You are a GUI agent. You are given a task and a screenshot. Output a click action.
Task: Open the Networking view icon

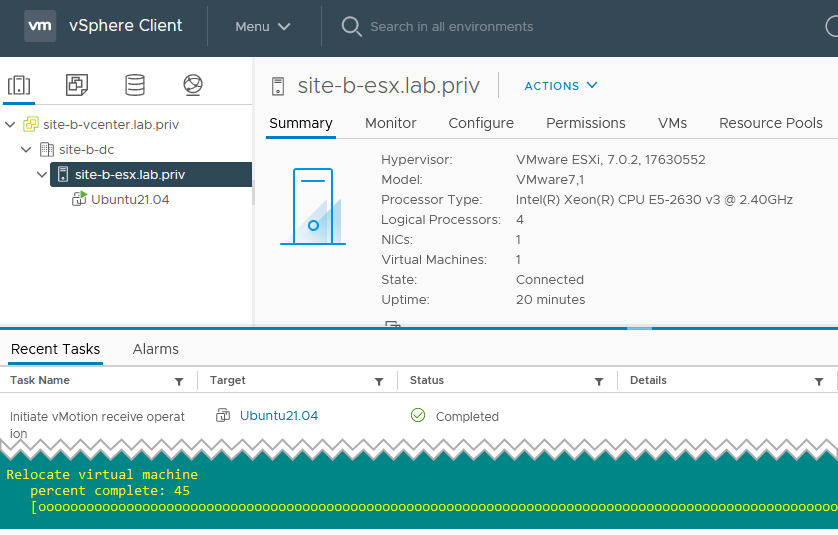tap(192, 85)
